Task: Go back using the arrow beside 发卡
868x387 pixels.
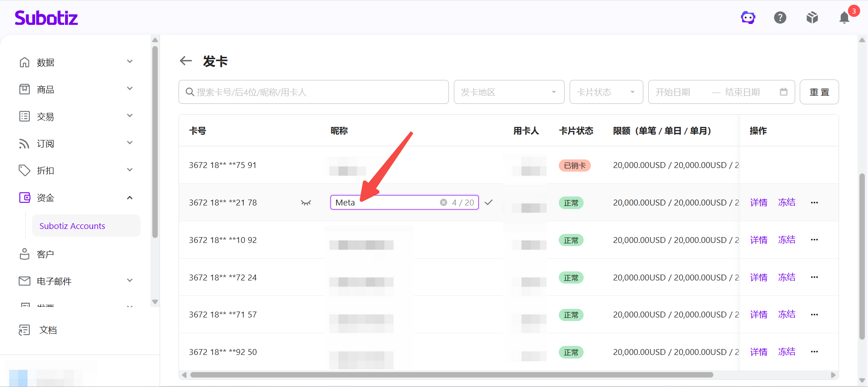Action: (x=186, y=61)
